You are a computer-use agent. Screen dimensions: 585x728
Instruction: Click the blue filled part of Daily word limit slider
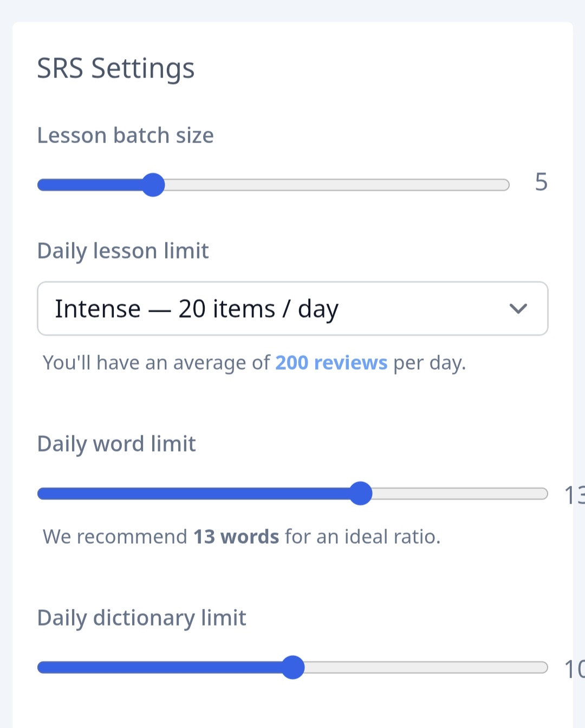[195, 493]
